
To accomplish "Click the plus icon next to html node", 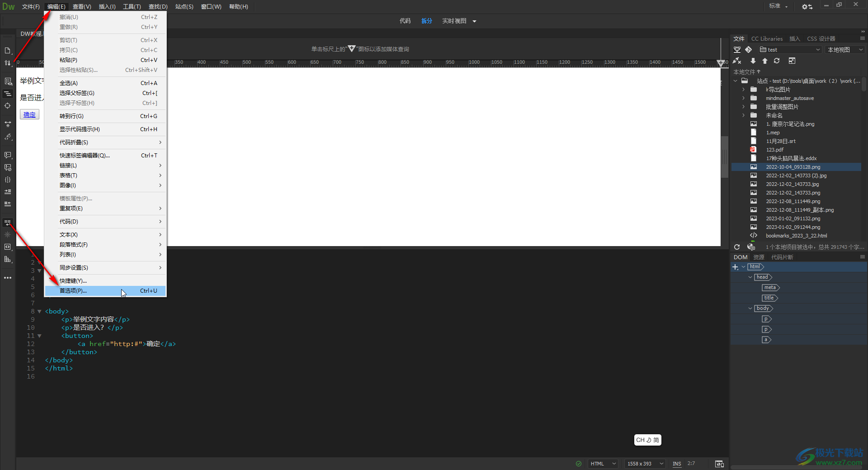I will [735, 267].
